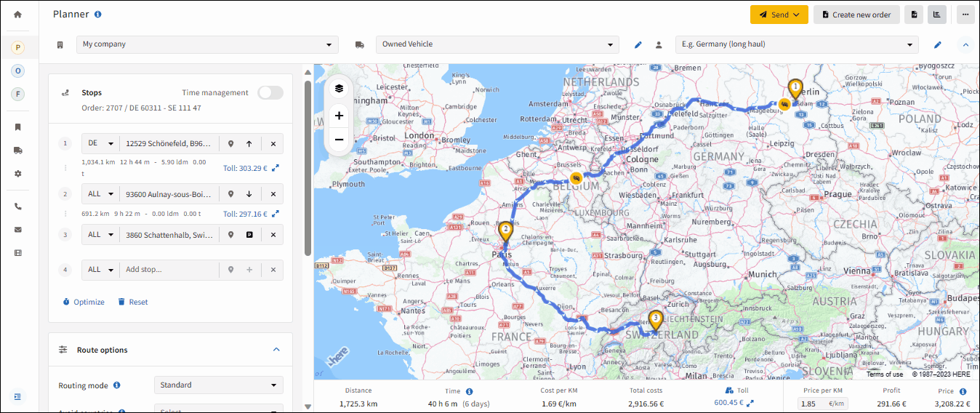Open the three-dots more options menu

pos(965,15)
